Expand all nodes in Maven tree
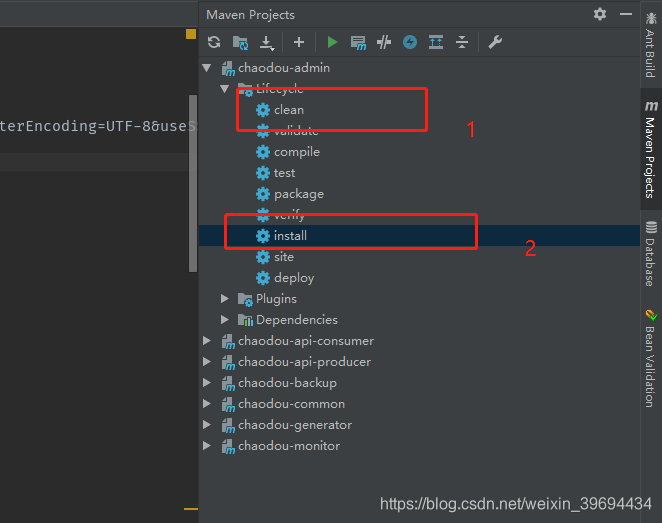662x523 pixels. click(436, 42)
